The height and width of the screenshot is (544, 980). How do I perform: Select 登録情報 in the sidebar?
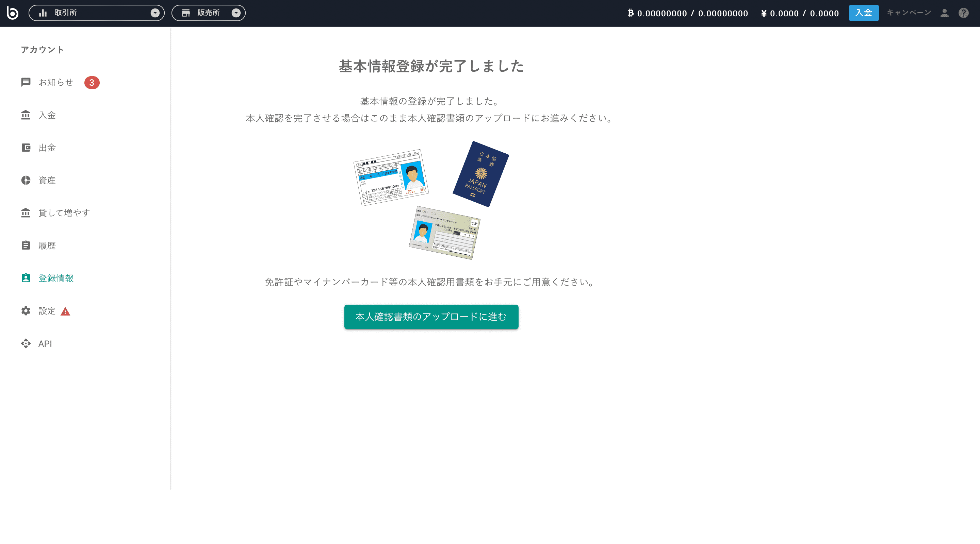[x=56, y=278]
